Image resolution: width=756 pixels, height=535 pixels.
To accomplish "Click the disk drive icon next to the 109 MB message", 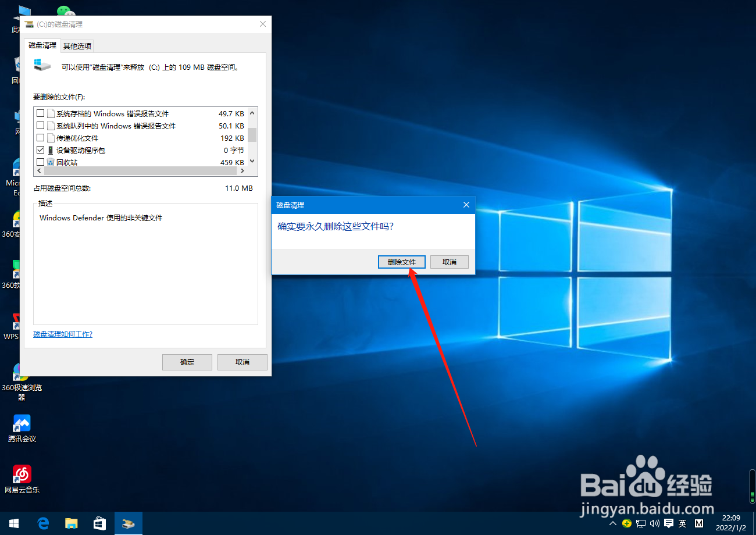I will pyautogui.click(x=42, y=65).
